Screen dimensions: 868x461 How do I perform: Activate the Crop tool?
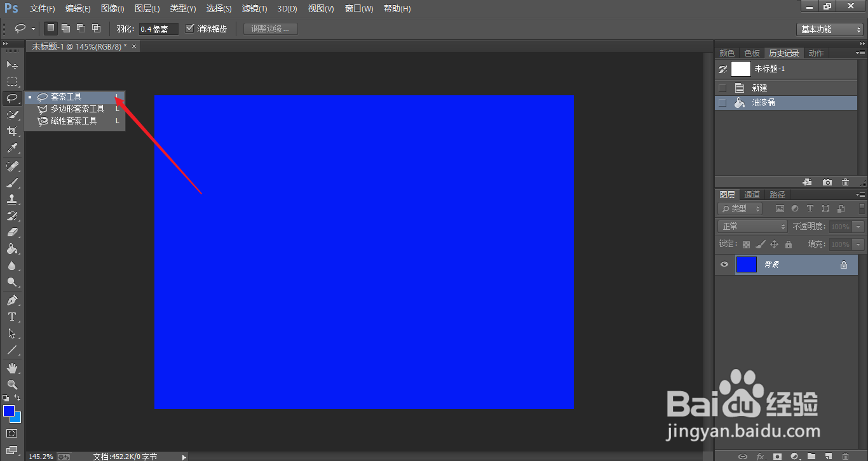12,131
